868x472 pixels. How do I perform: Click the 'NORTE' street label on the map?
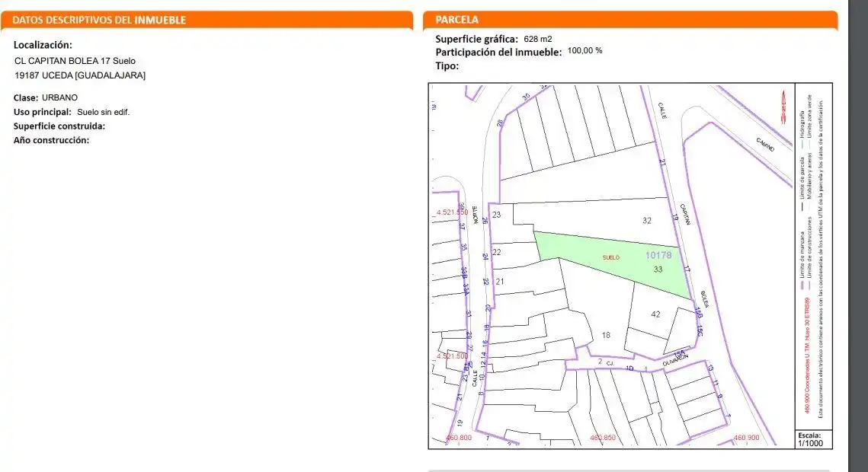coord(476,215)
